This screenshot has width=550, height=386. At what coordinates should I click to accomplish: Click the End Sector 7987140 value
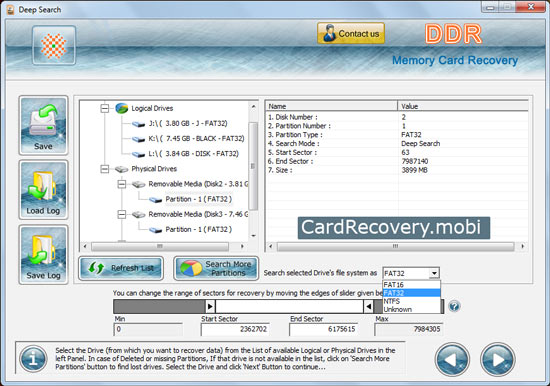[415, 161]
